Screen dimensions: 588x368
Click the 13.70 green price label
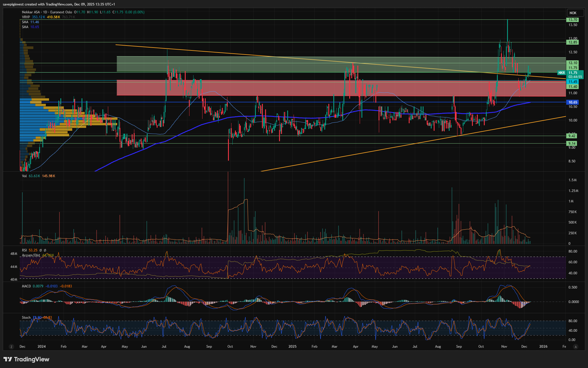click(x=572, y=20)
